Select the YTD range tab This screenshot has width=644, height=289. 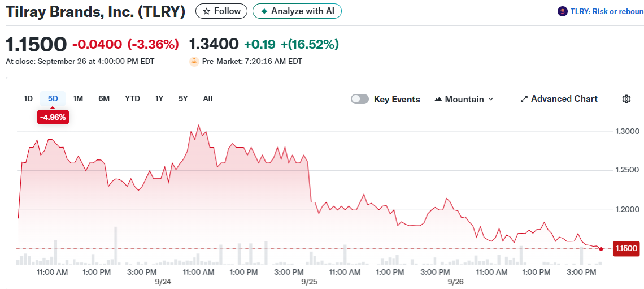point(133,98)
